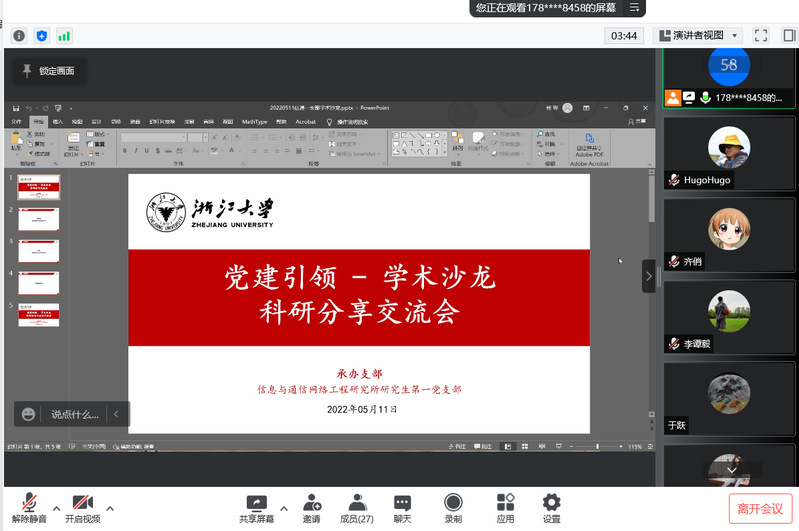799x531 pixels.
Task: Select slide 2 thumbnail
Action: click(39, 219)
